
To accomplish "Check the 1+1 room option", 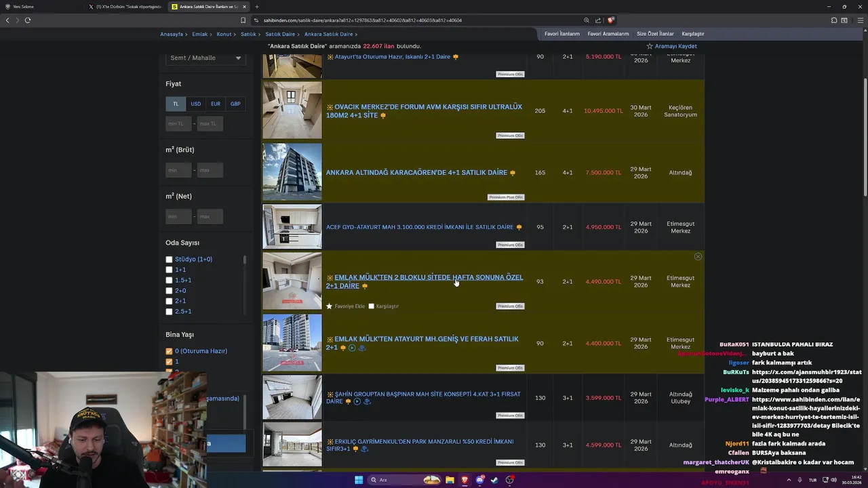I will pyautogui.click(x=169, y=270).
